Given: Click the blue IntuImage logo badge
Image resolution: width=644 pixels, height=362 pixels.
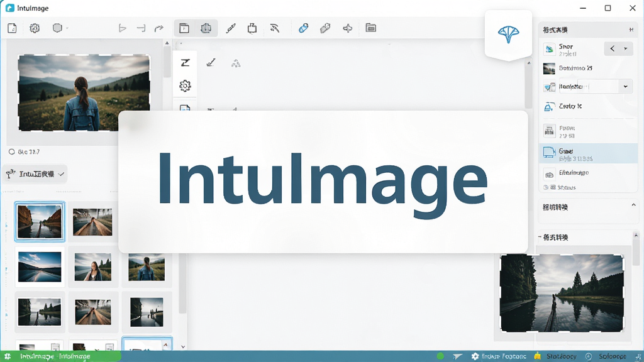Looking at the screenshot, I should pos(508,35).
